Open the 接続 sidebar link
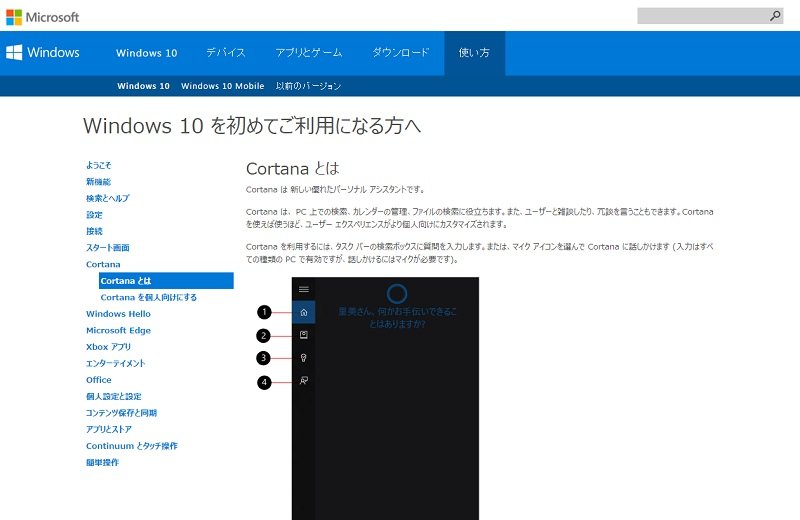The width and height of the screenshot is (800, 520). [94, 231]
